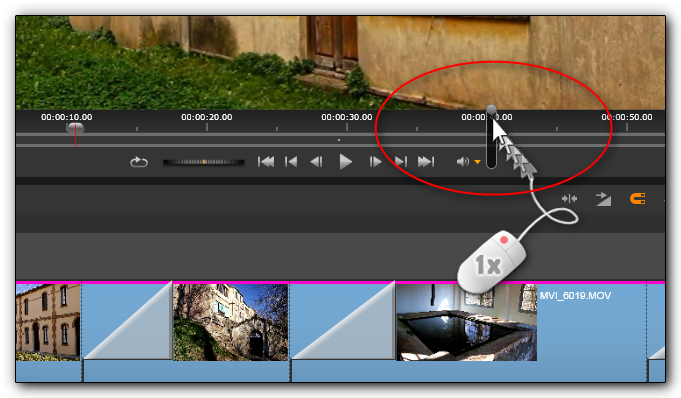
Task: Start playback with the Play button
Action: (345, 162)
